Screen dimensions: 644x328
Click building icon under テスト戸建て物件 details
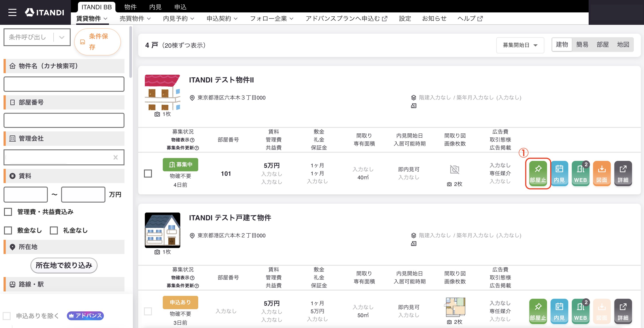pyautogui.click(x=414, y=244)
